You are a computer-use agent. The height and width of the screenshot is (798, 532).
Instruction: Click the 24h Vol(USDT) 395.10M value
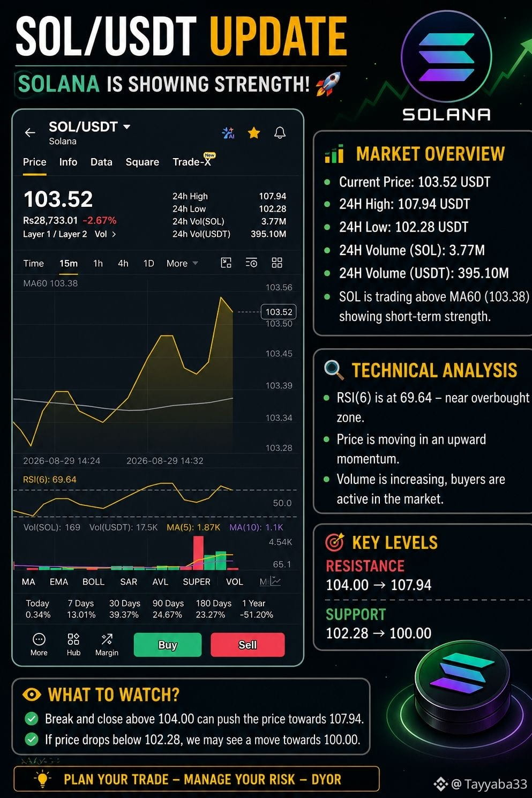click(268, 234)
